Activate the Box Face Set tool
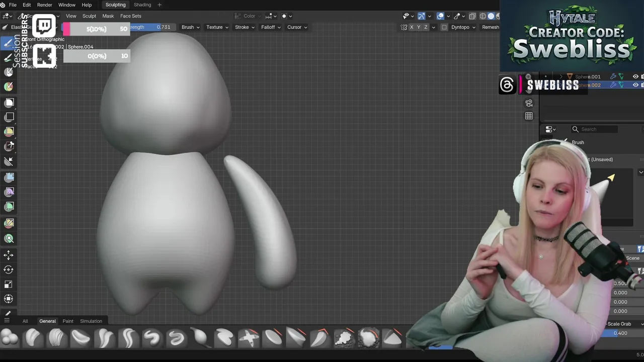 click(9, 132)
